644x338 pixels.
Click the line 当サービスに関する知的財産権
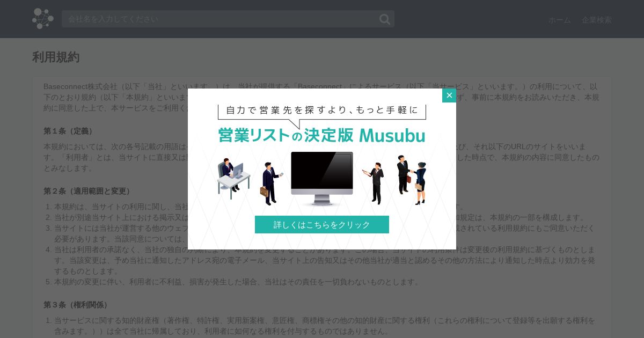324,326
